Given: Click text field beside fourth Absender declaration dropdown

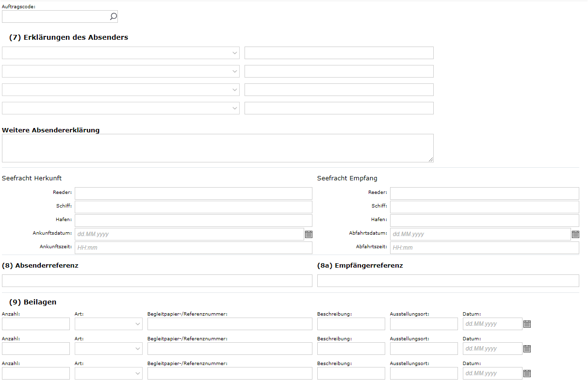Looking at the screenshot, I should click(x=339, y=108).
